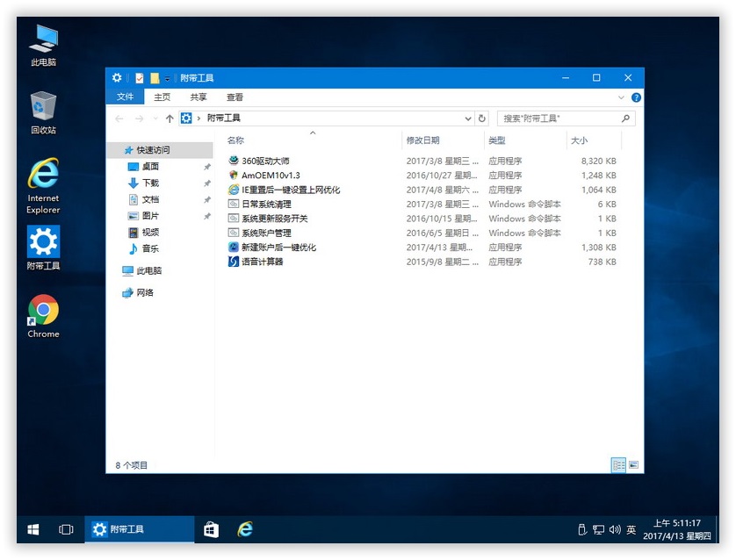Select the 系统更新服务开关 script file
Screen dimensions: 736x560
pyautogui.click(x=275, y=219)
